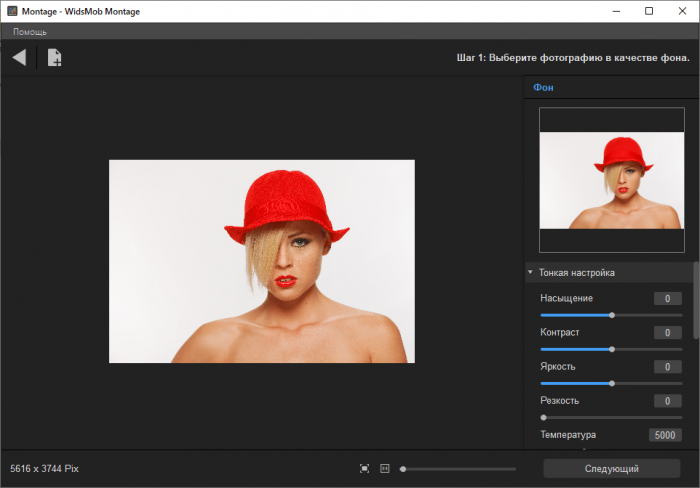Click the Яркость value field
The height and width of the screenshot is (488, 700).
pyautogui.click(x=667, y=367)
